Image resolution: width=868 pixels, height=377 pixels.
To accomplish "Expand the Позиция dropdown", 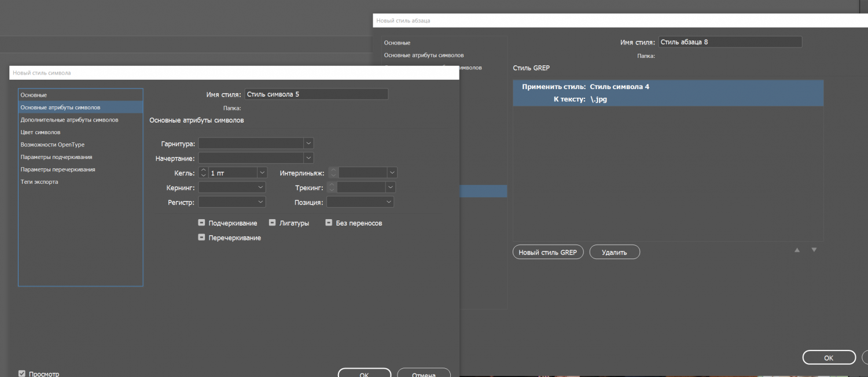I will tap(388, 202).
